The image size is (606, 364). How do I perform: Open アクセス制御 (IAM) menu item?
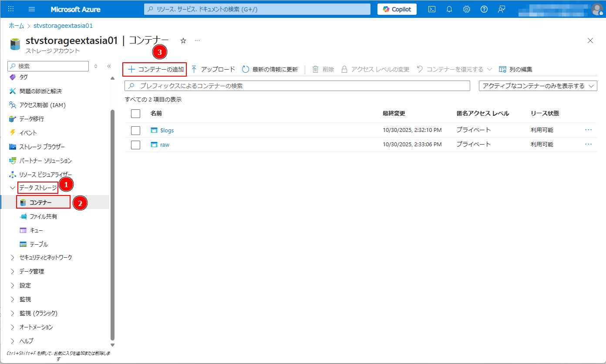tap(42, 105)
